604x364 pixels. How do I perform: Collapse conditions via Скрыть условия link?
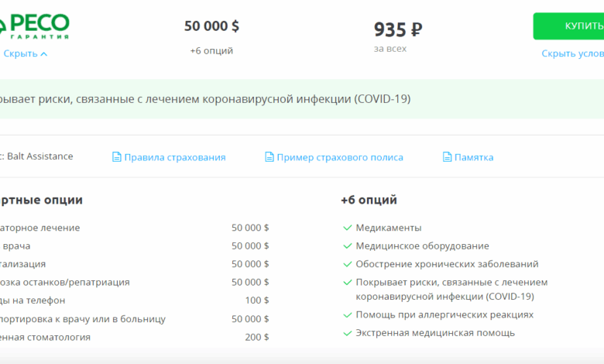tap(572, 53)
